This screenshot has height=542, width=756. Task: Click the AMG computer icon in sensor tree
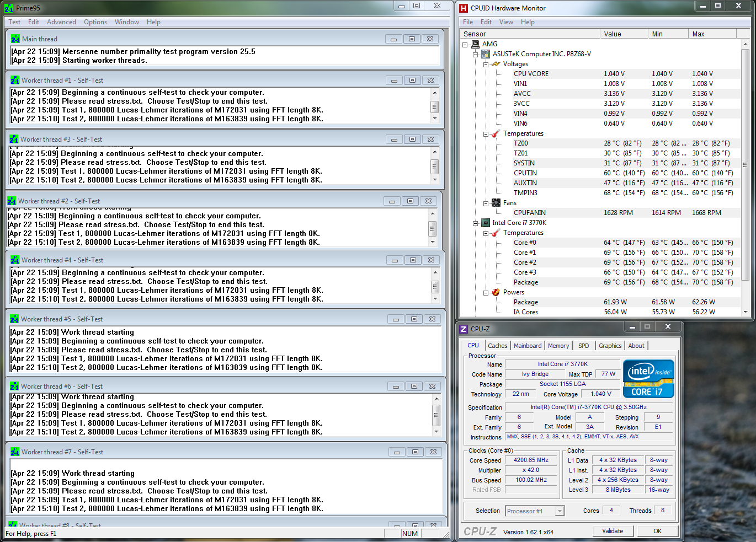[x=476, y=44]
